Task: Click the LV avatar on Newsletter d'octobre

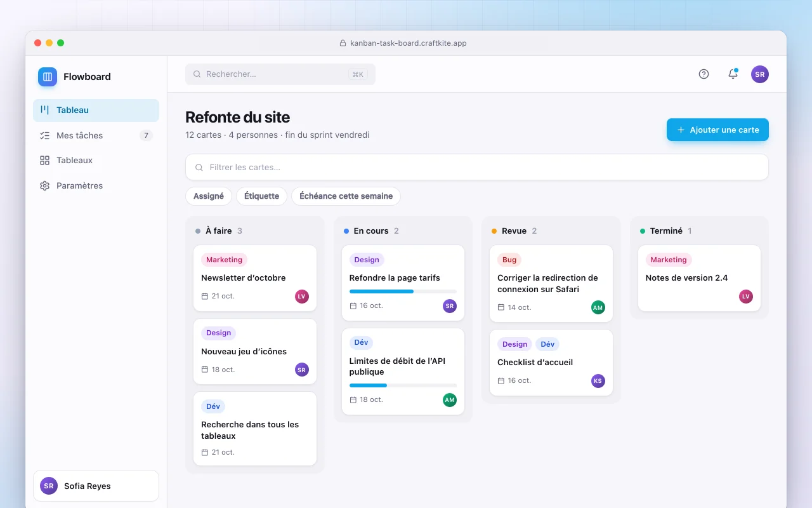Action: (302, 297)
